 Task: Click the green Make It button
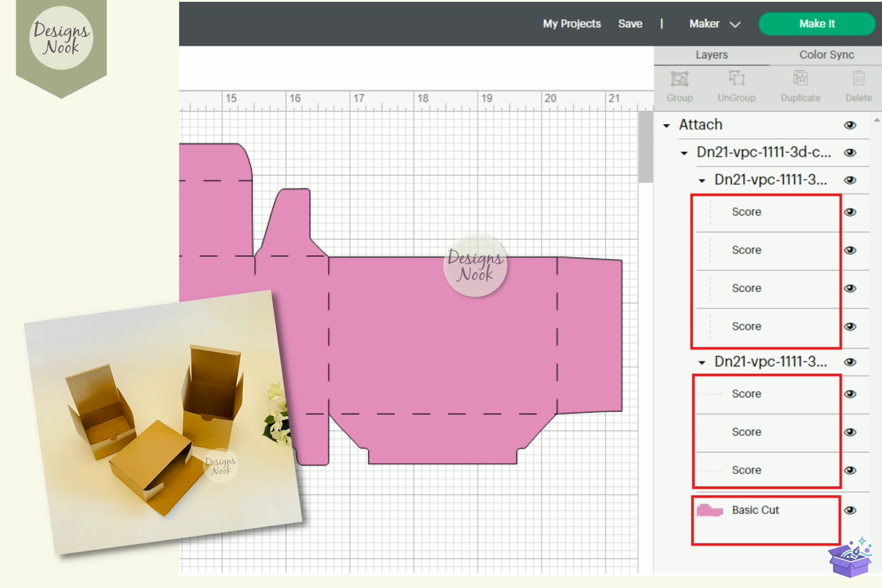click(817, 24)
